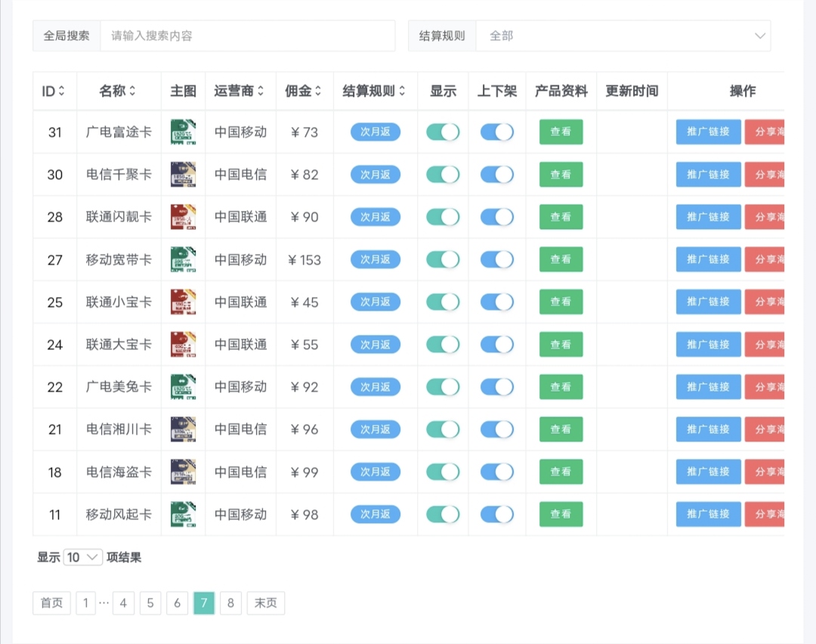Switch off 上下架 for 联通小宝卡
This screenshot has width=816, height=644.
(x=497, y=302)
